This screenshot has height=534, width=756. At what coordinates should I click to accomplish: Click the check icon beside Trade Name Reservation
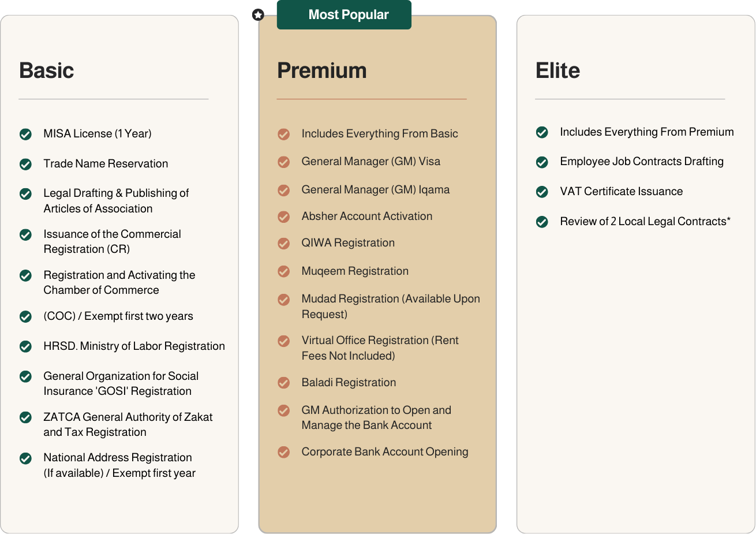click(x=26, y=165)
